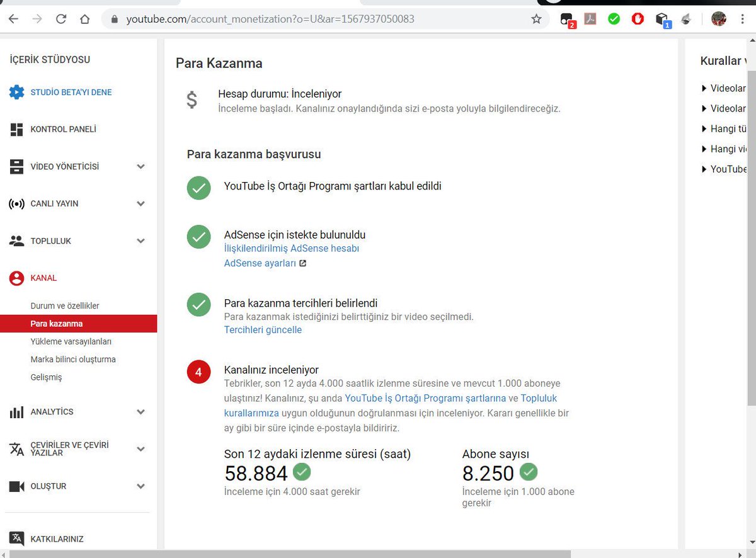The image size is (756, 558).
Task: Open KONTROL PANELİ menu item
Action: (x=63, y=129)
